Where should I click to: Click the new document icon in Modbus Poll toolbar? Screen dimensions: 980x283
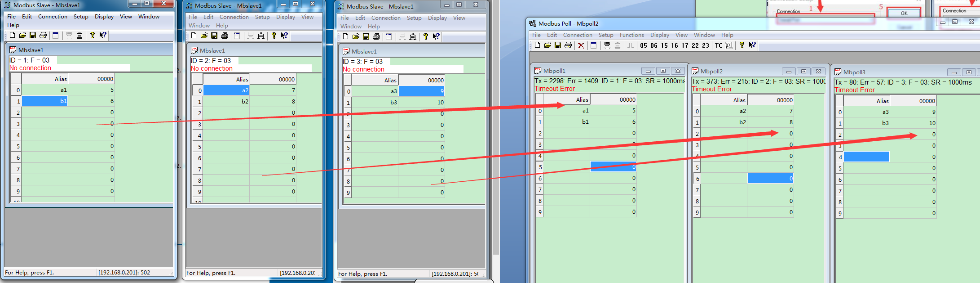[x=537, y=45]
